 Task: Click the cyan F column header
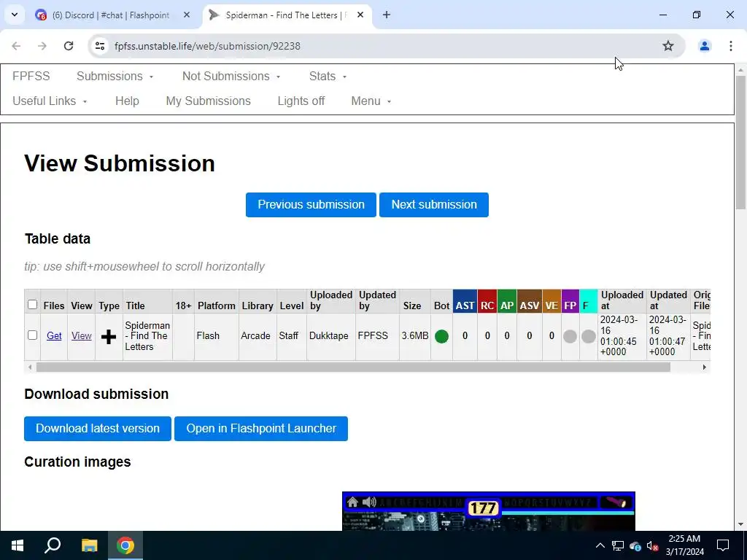[589, 301]
